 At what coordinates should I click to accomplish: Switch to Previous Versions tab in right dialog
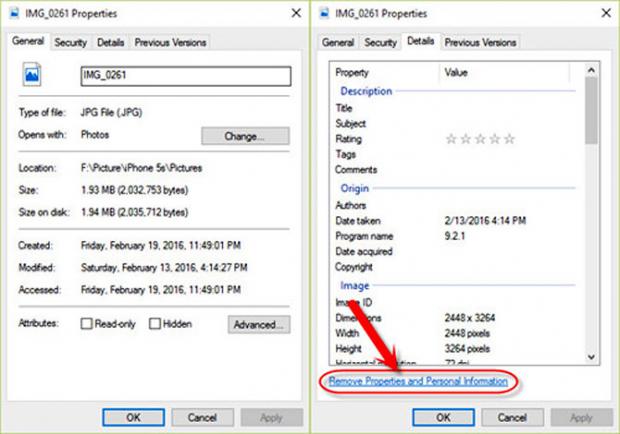point(480,43)
